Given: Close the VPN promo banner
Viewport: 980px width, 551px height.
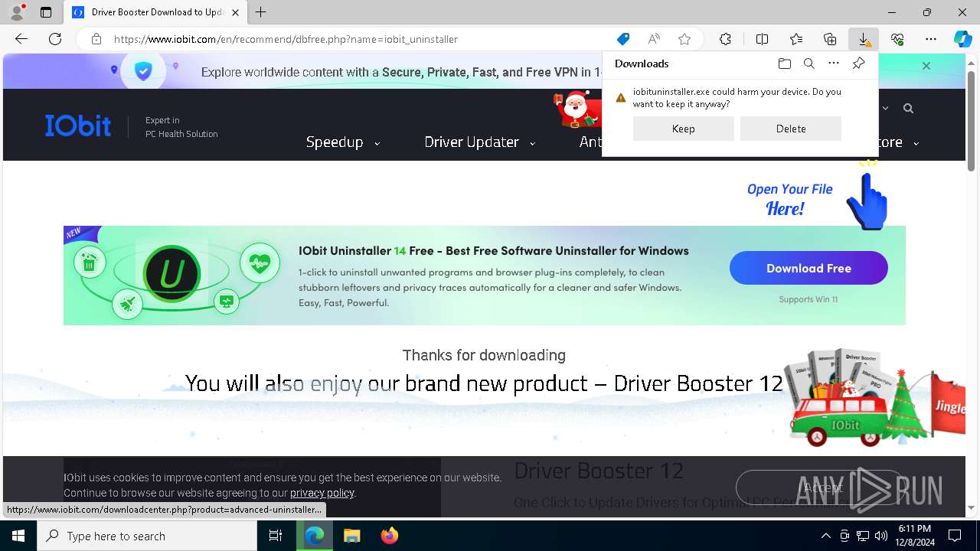Looking at the screenshot, I should click(x=926, y=66).
